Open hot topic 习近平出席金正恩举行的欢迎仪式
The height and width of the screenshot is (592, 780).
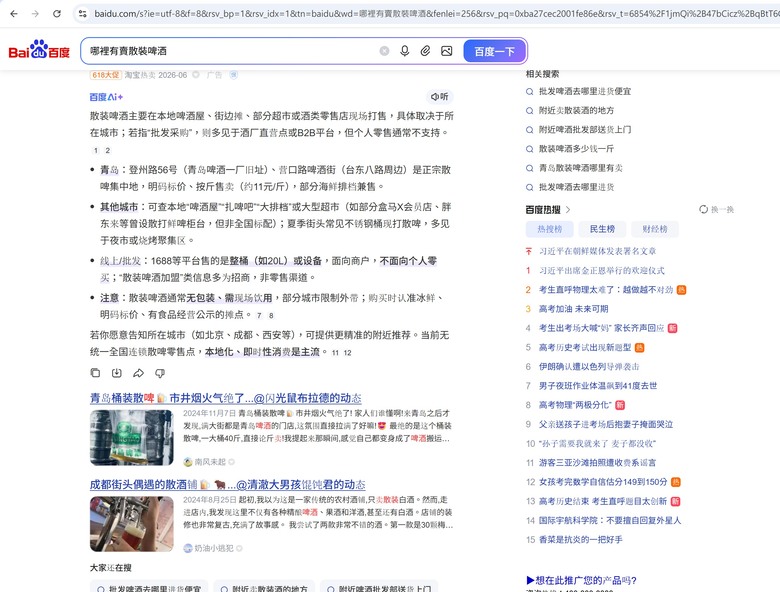pos(601,271)
